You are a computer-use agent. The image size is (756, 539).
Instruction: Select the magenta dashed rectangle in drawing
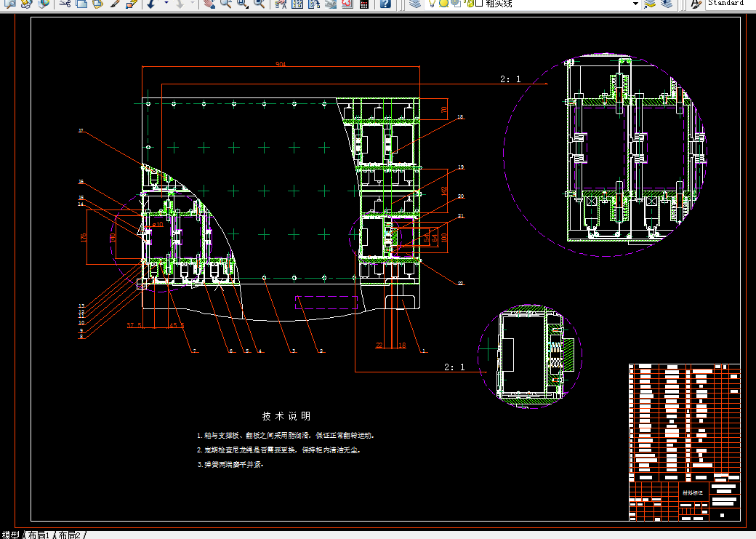click(326, 302)
